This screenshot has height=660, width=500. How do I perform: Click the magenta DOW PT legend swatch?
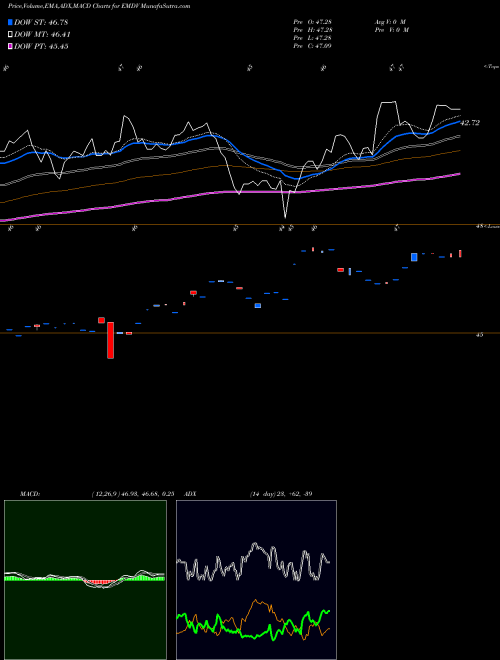10,46
